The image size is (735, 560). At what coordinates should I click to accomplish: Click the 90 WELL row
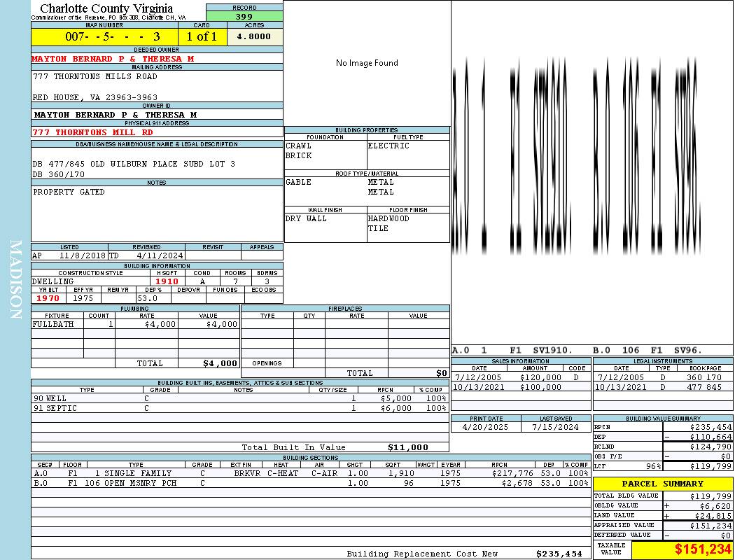(x=240, y=399)
